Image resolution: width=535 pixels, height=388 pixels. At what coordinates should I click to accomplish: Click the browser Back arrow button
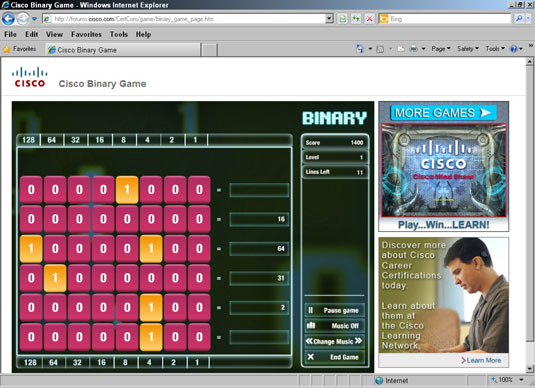coord(8,19)
